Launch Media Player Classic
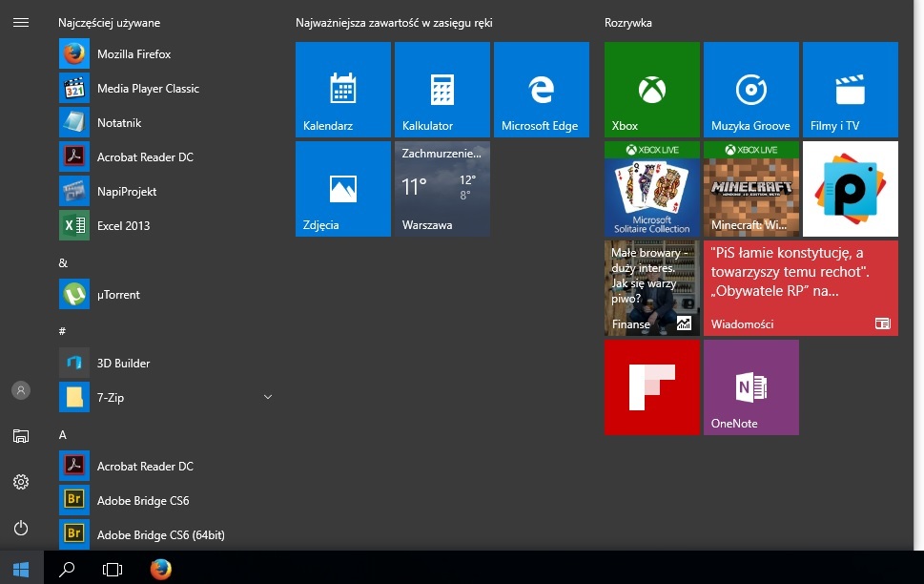924x584 pixels. pyautogui.click(x=165, y=89)
